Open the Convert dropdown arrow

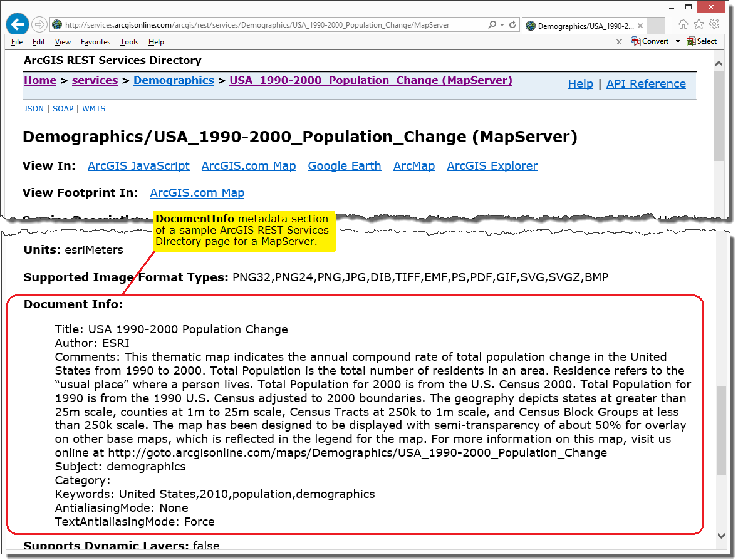point(678,41)
